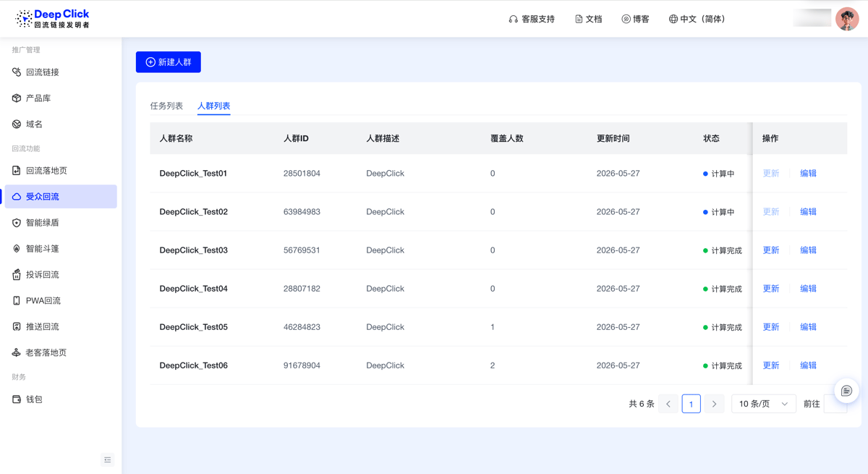Click 更新 for DeepClick_Test05
The width and height of the screenshot is (868, 474).
tap(771, 327)
